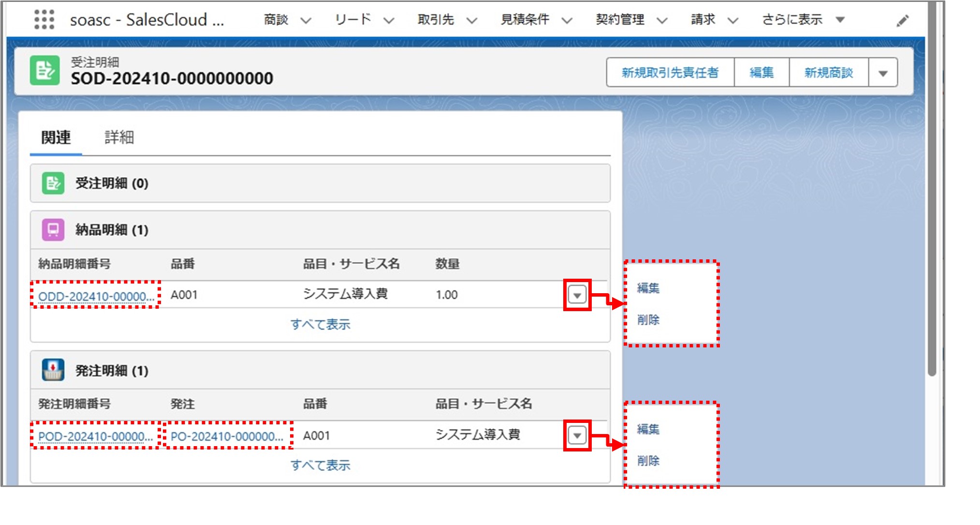The height and width of the screenshot is (525, 980).
Task: Click システム導入費 in the 発注明細 row
Action: (478, 435)
